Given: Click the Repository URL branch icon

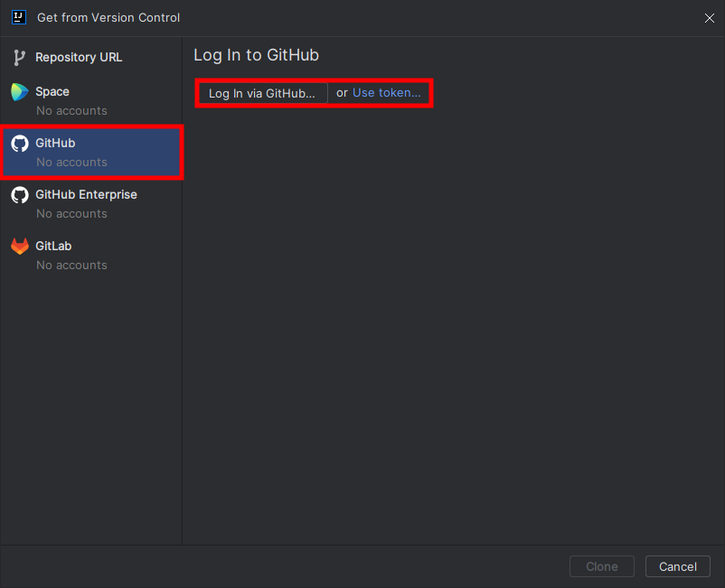Looking at the screenshot, I should pos(19,57).
